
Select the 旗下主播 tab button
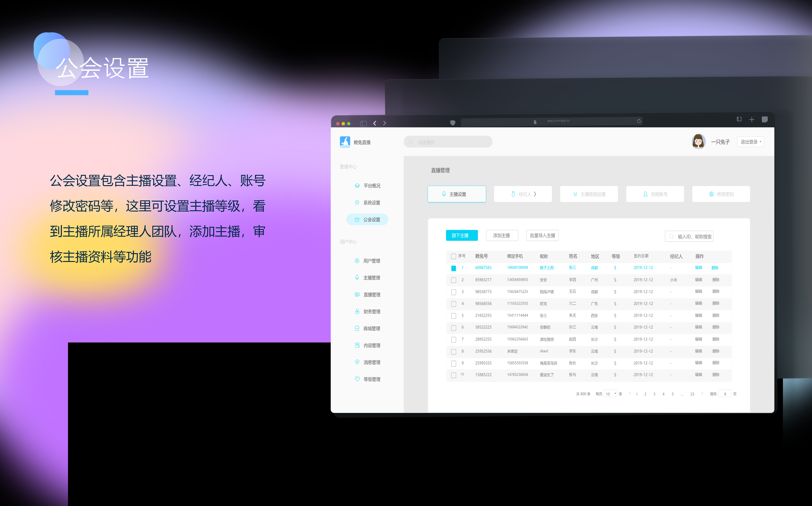pyautogui.click(x=462, y=235)
